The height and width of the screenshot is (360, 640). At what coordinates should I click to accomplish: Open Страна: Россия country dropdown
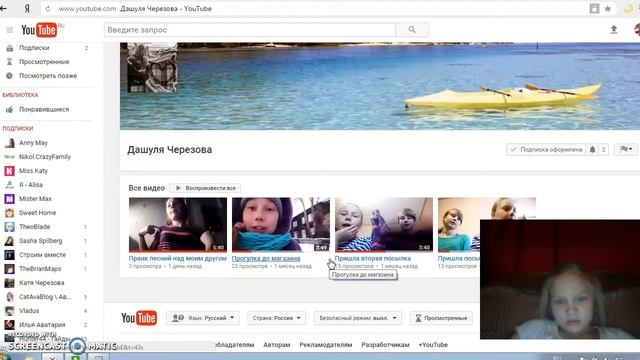click(276, 318)
